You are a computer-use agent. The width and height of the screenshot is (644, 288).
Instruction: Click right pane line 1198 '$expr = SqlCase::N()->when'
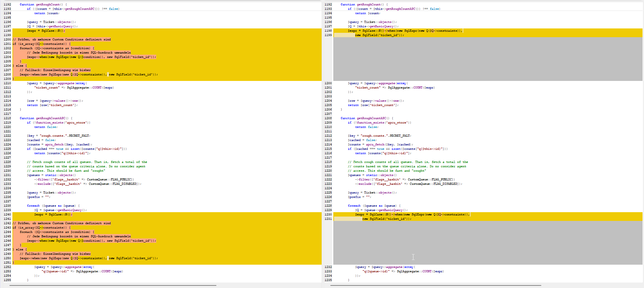405,31
